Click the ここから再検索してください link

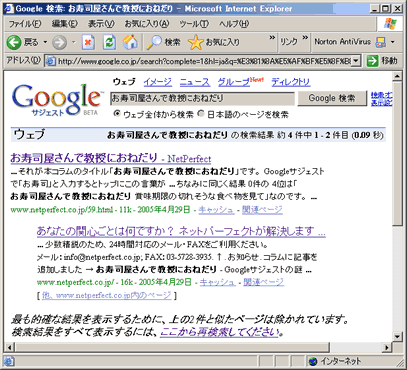219,332
